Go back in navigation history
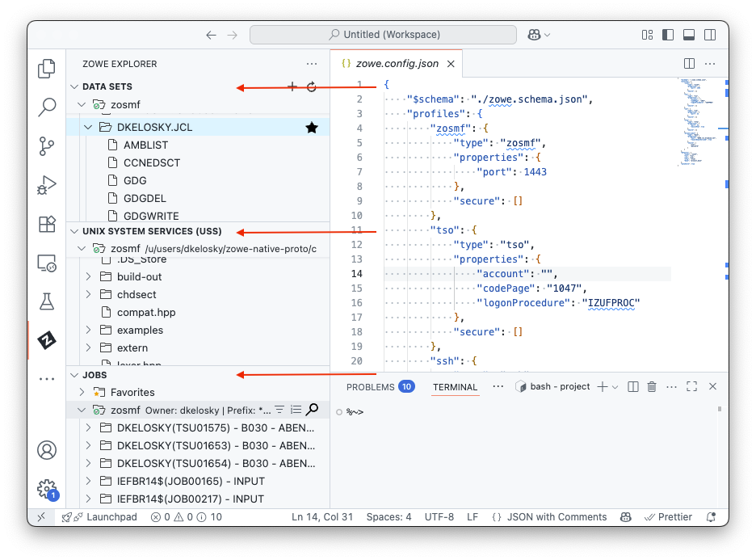756x560 pixels. point(211,35)
